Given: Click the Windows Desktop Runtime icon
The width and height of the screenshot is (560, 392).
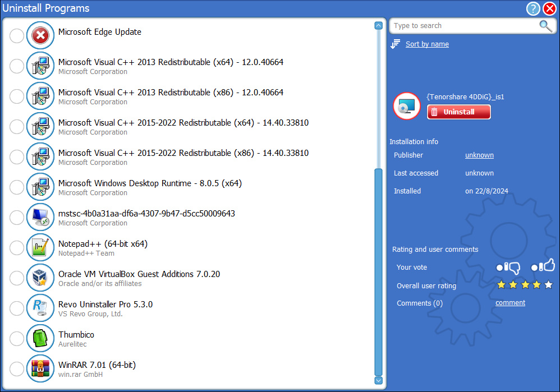Looking at the screenshot, I should (x=40, y=187).
